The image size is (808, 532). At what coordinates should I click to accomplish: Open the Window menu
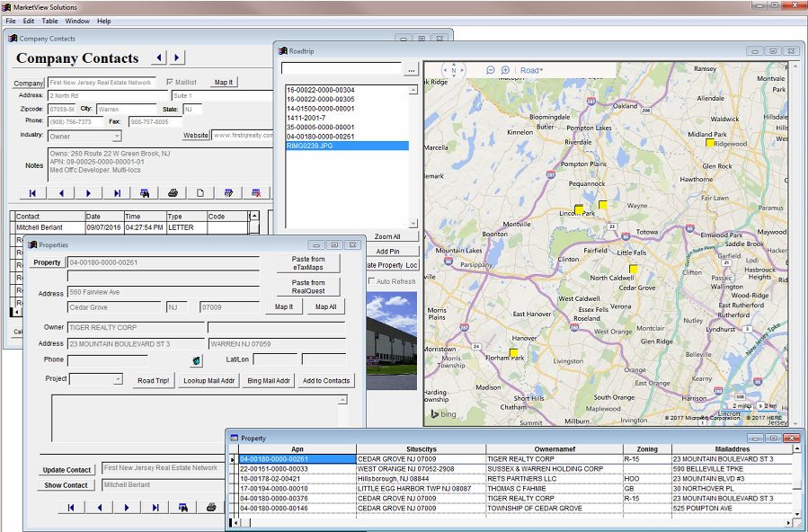pos(77,21)
